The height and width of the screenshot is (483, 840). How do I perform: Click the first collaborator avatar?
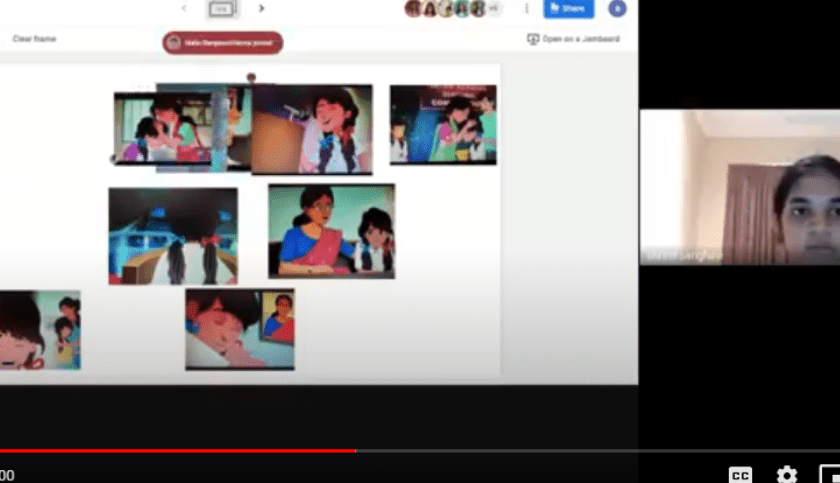click(414, 9)
